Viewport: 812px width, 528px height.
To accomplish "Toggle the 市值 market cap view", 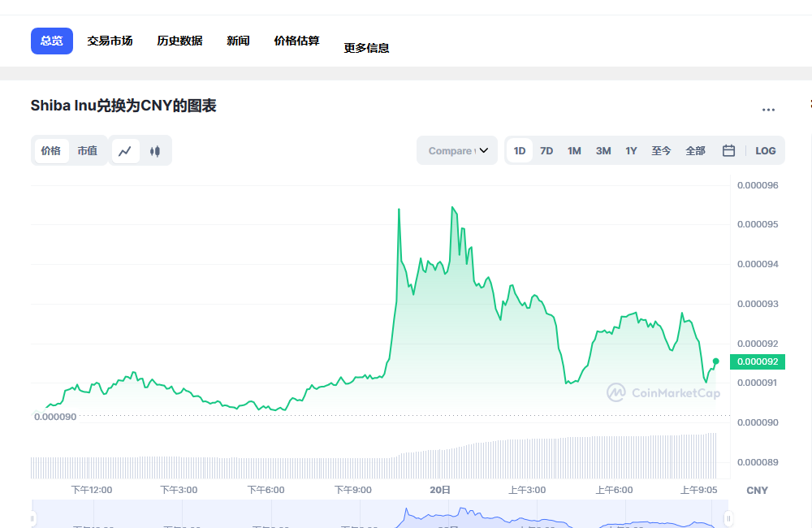I will [x=88, y=151].
